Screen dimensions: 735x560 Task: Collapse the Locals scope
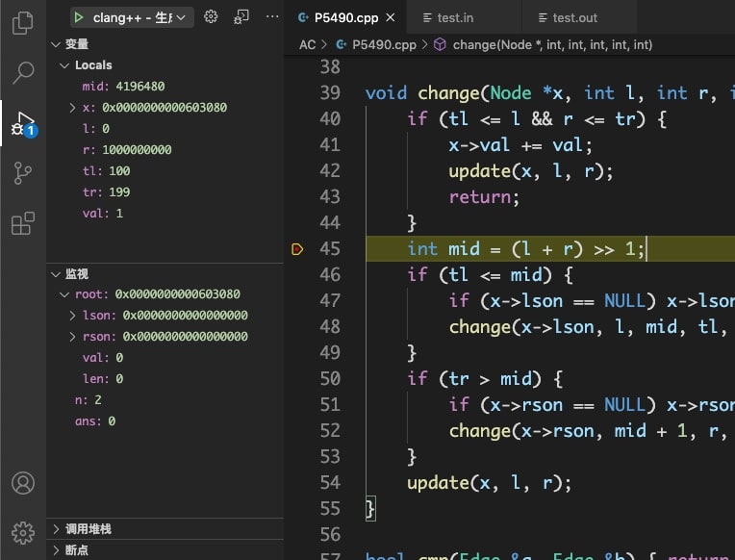pos(65,65)
